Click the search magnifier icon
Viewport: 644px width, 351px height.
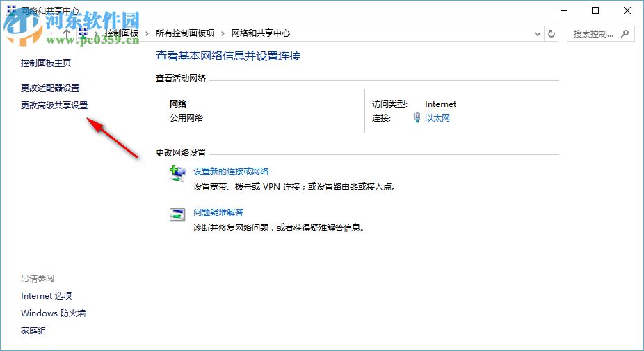click(625, 33)
